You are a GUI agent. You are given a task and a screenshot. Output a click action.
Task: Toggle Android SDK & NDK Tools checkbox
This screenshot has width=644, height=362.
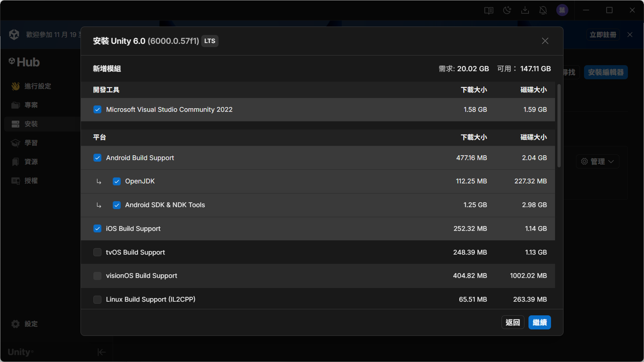pyautogui.click(x=117, y=205)
